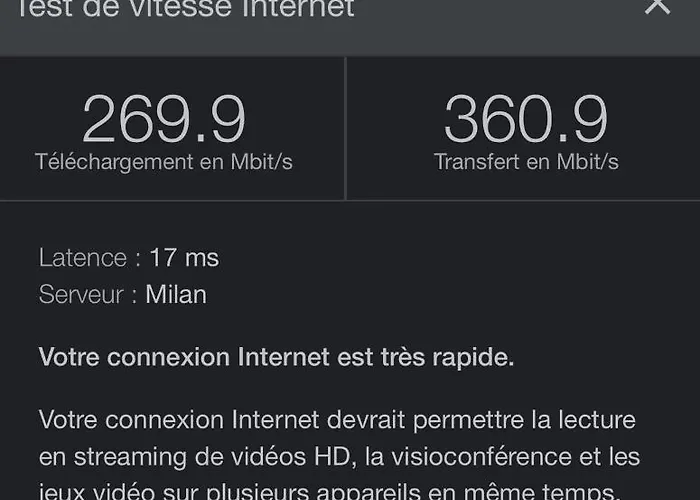Viewport: 700px width, 500px height.
Task: Select the 17 ms latency value
Action: pos(184,258)
